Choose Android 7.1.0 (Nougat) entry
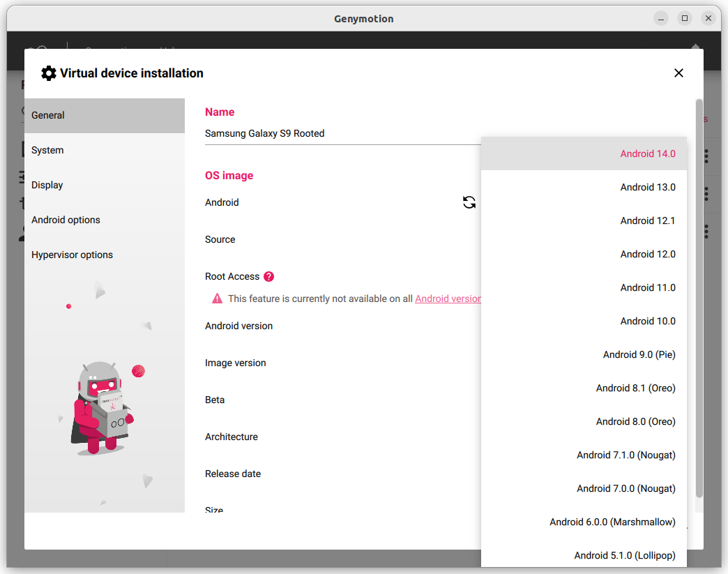This screenshot has width=728, height=574. (x=625, y=455)
